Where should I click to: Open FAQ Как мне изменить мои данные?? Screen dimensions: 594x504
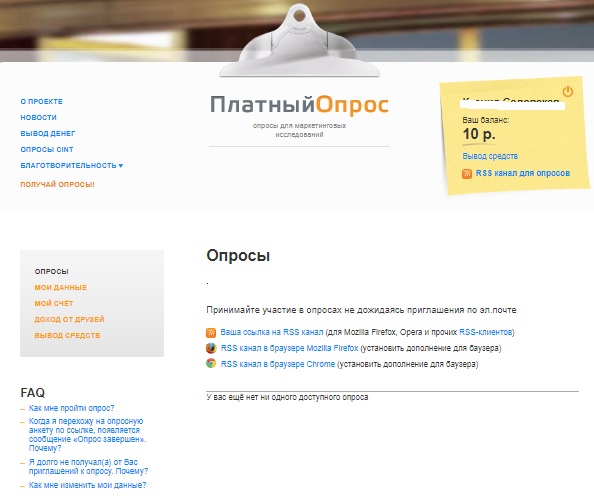[x=88, y=485]
